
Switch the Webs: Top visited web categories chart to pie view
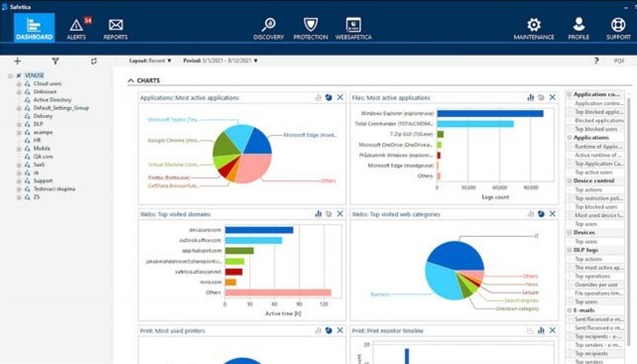(541, 213)
